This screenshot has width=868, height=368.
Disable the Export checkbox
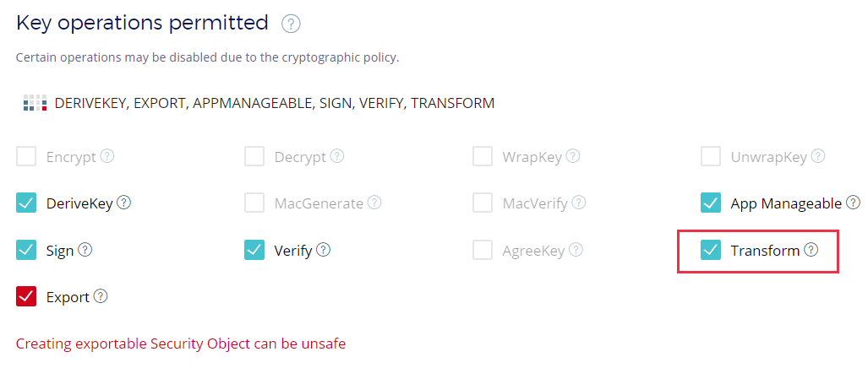pyautogui.click(x=26, y=296)
